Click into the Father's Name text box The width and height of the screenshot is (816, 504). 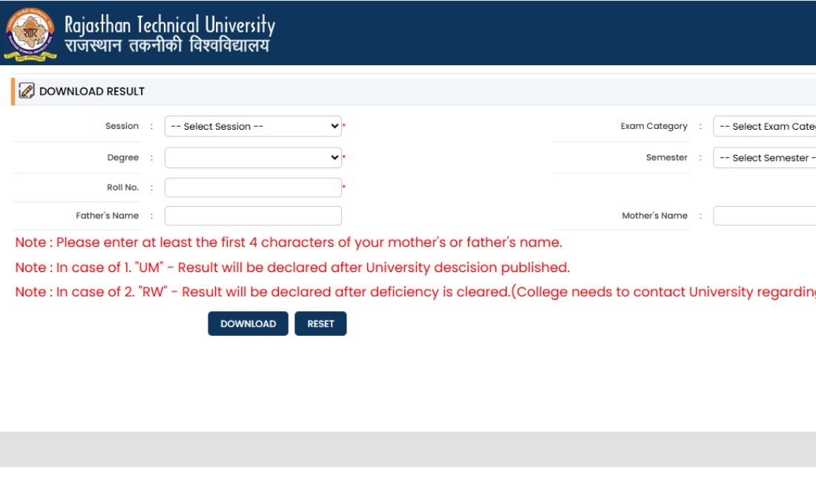[253, 216]
